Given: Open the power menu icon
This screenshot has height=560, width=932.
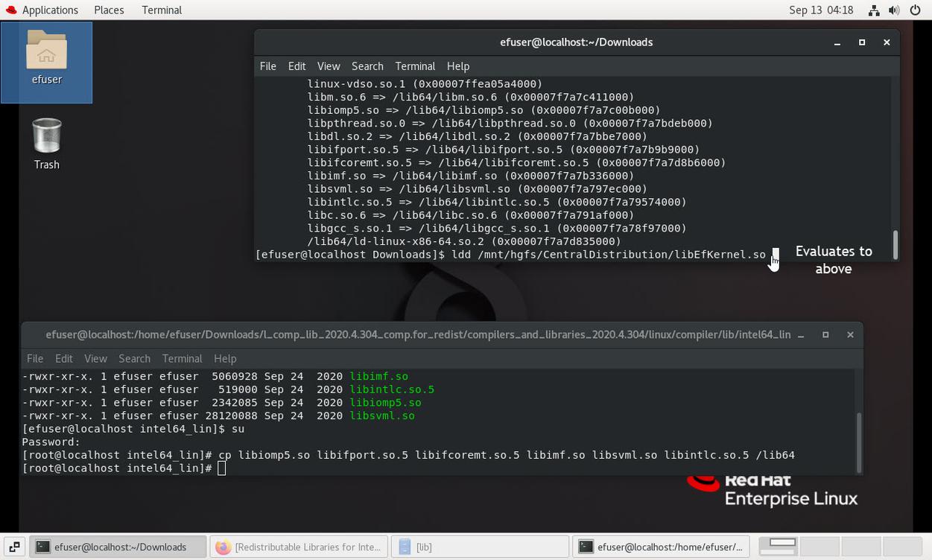Looking at the screenshot, I should (915, 10).
